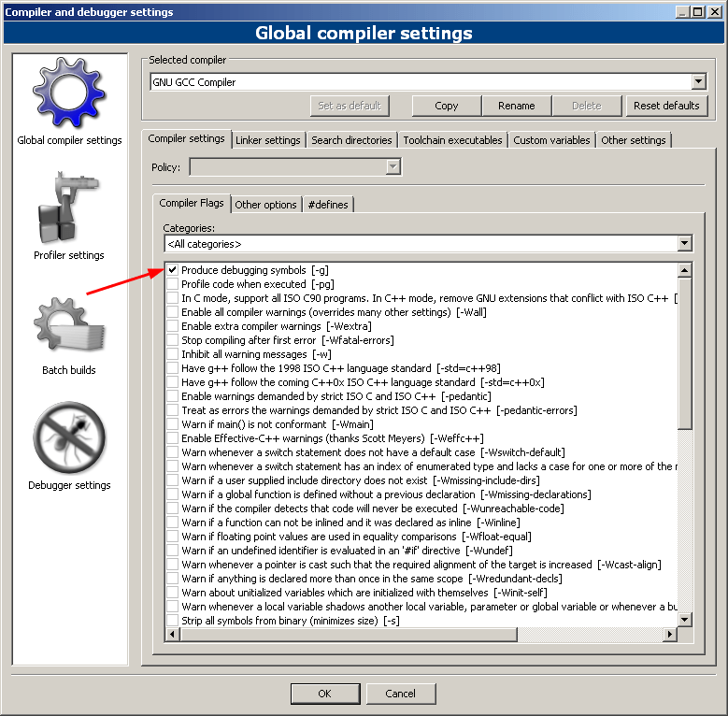Click the vertical scrollbar thumb

click(685, 353)
